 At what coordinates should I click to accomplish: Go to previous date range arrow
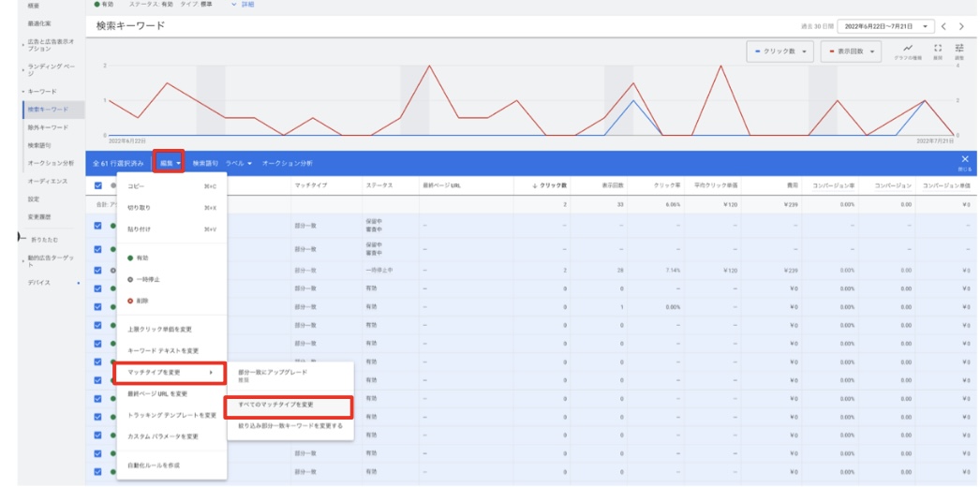[943, 26]
